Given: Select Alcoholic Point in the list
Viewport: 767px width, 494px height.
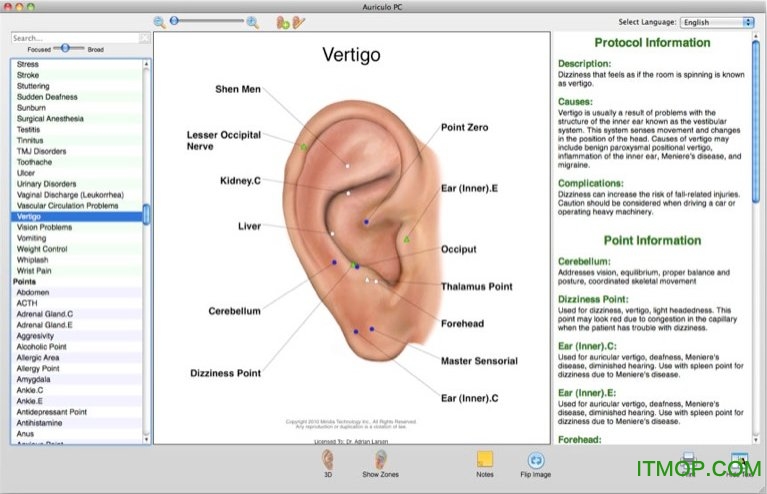Looking at the screenshot, I should click(x=77, y=347).
